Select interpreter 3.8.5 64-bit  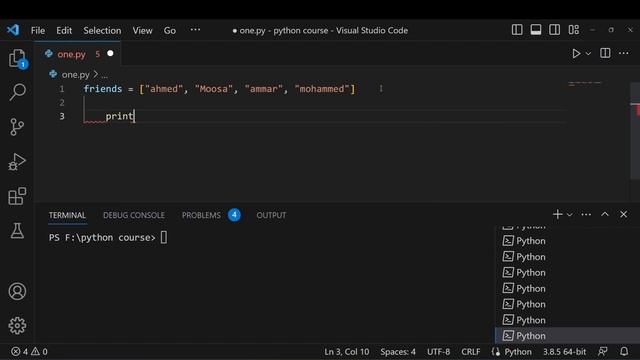(x=564, y=352)
